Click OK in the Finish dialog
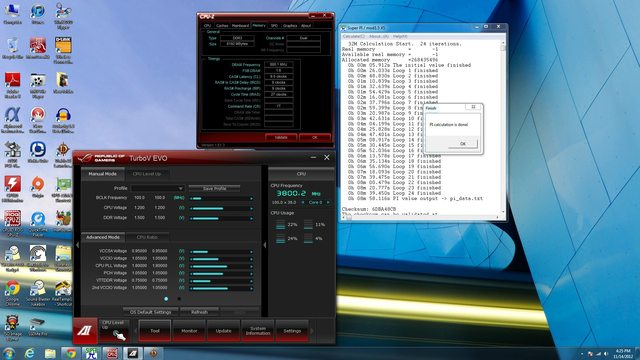This screenshot has height=360, width=640. pyautogui.click(x=462, y=144)
